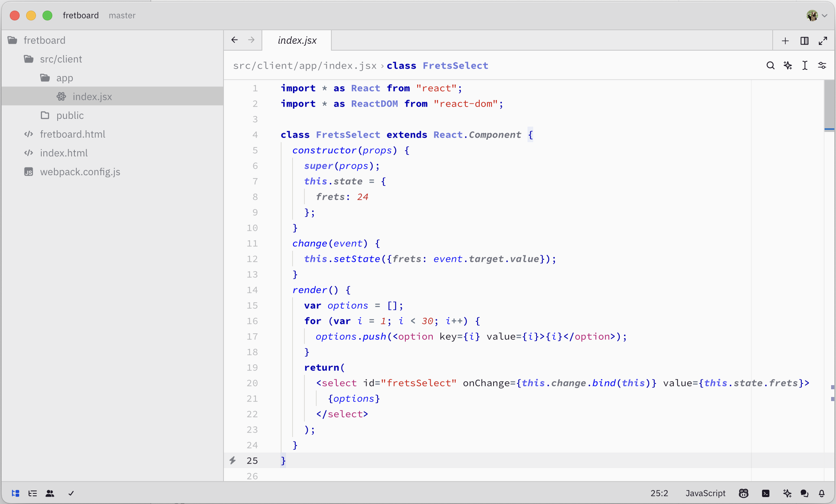Go forward in editor navigation history
This screenshot has width=836, height=504.
coord(251,40)
